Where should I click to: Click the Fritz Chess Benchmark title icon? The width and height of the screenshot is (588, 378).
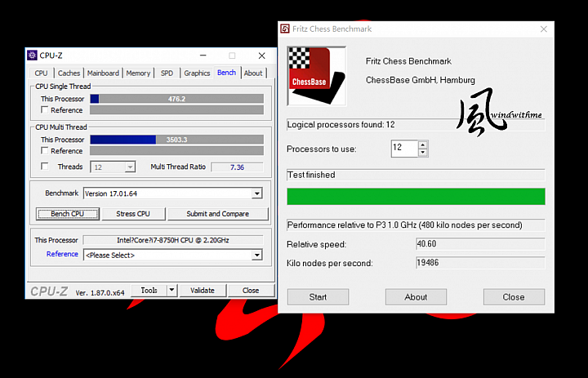(x=285, y=29)
